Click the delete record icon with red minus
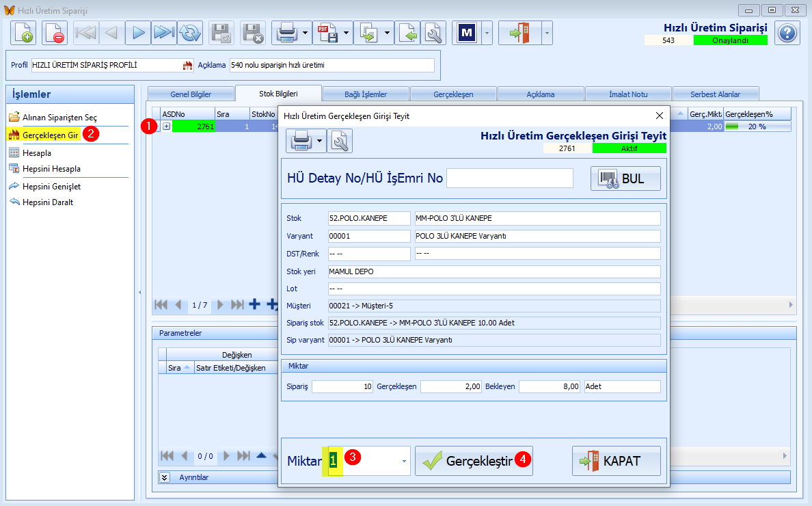This screenshot has height=506, width=812. point(55,33)
